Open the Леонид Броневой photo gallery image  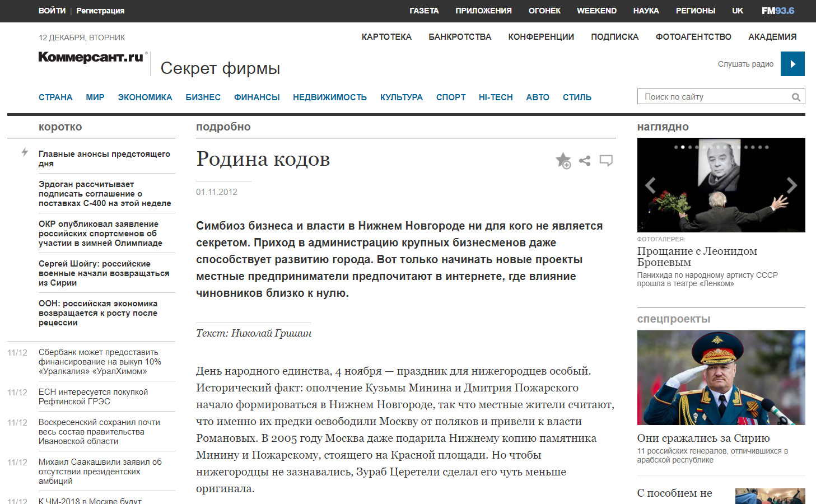click(721, 185)
